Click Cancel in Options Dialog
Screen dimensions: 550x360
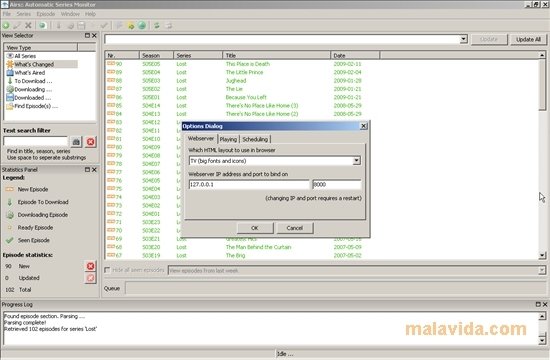click(295, 228)
